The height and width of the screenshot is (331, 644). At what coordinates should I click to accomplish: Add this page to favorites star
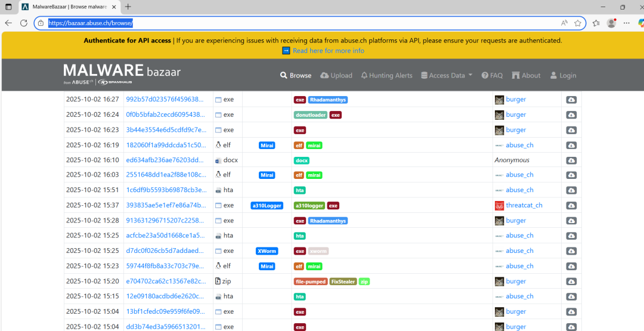(x=577, y=23)
